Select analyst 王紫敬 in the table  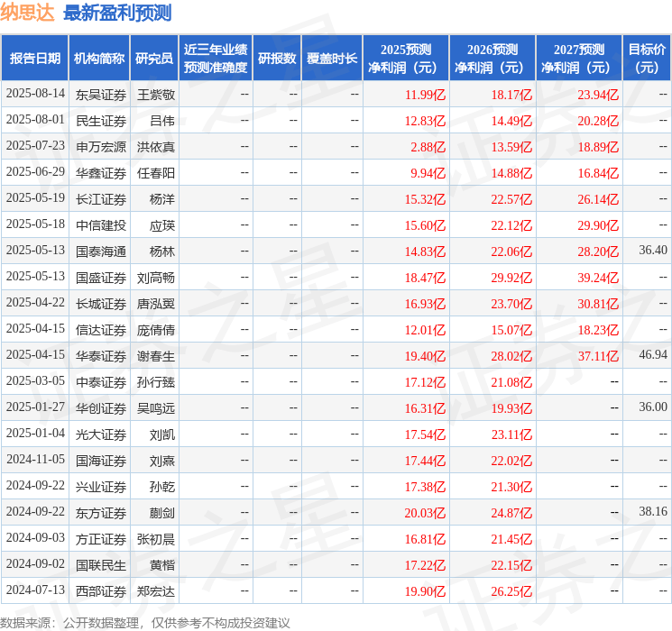(x=155, y=95)
